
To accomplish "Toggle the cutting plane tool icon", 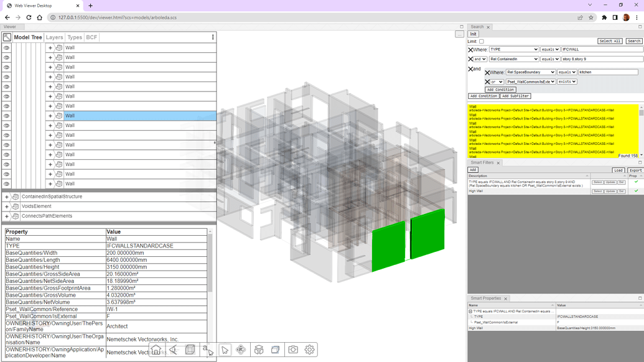I will [x=276, y=350].
